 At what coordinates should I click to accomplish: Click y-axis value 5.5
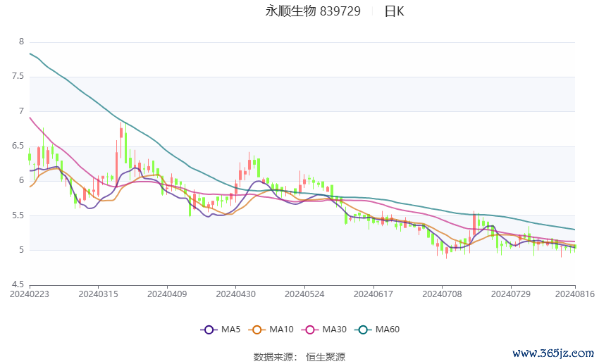[18, 215]
